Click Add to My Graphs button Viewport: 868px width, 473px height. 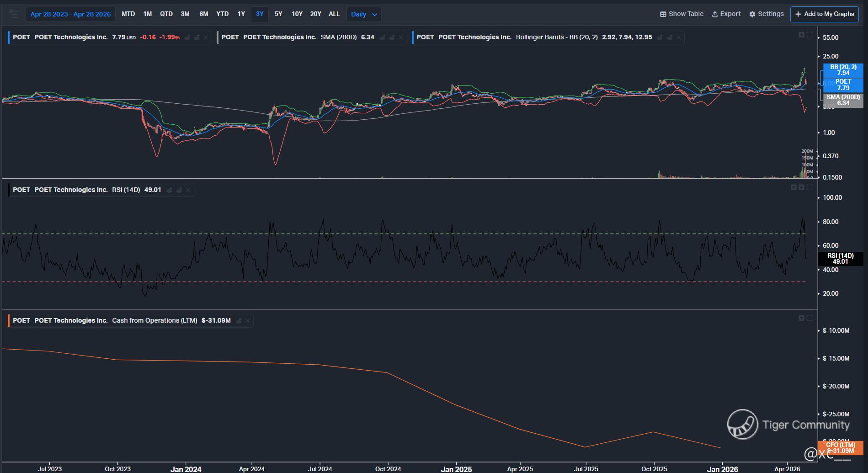click(824, 14)
